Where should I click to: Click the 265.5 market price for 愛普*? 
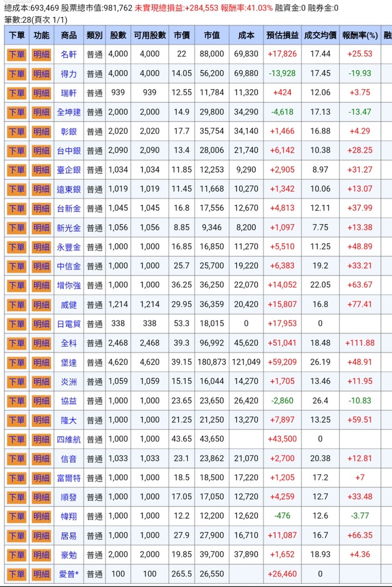[182, 573]
